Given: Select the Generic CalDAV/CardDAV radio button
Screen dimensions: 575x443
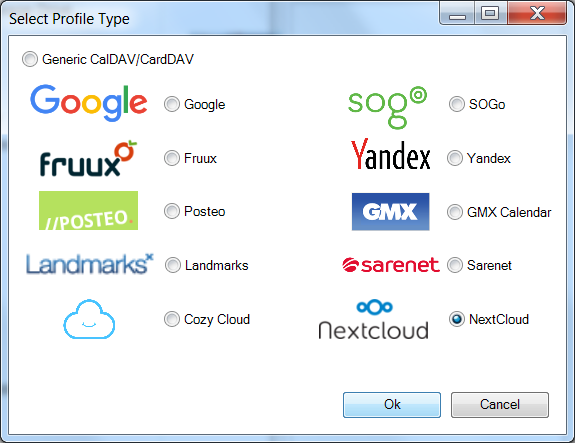Looking at the screenshot, I should tap(30, 59).
